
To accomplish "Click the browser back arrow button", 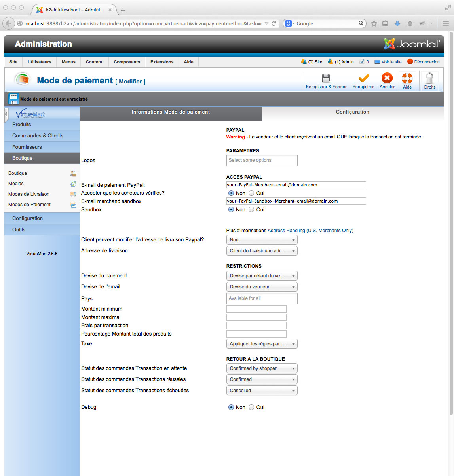I will point(8,23).
